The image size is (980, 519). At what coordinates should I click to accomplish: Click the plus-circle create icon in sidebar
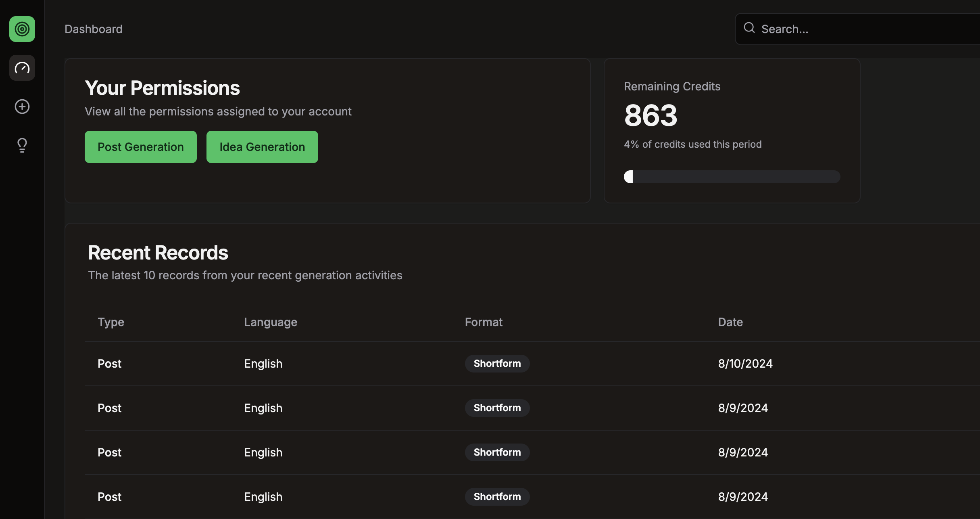tap(22, 107)
